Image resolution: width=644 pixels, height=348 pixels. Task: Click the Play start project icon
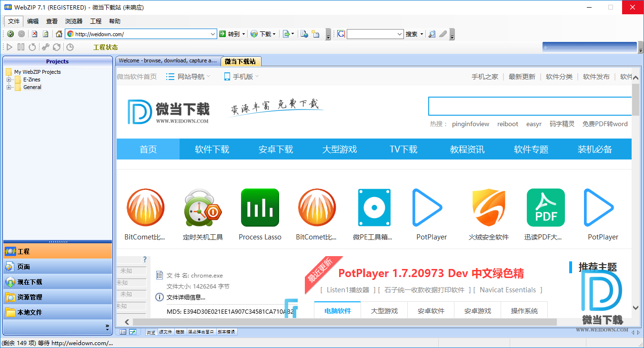tap(10, 47)
